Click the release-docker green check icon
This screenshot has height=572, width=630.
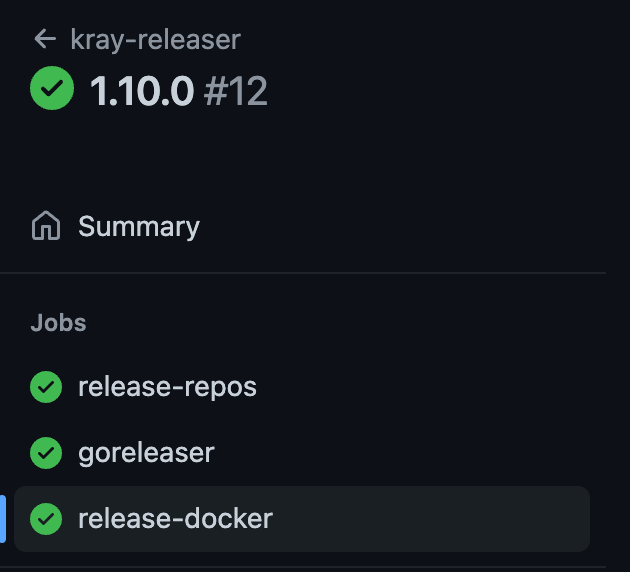tap(46, 519)
